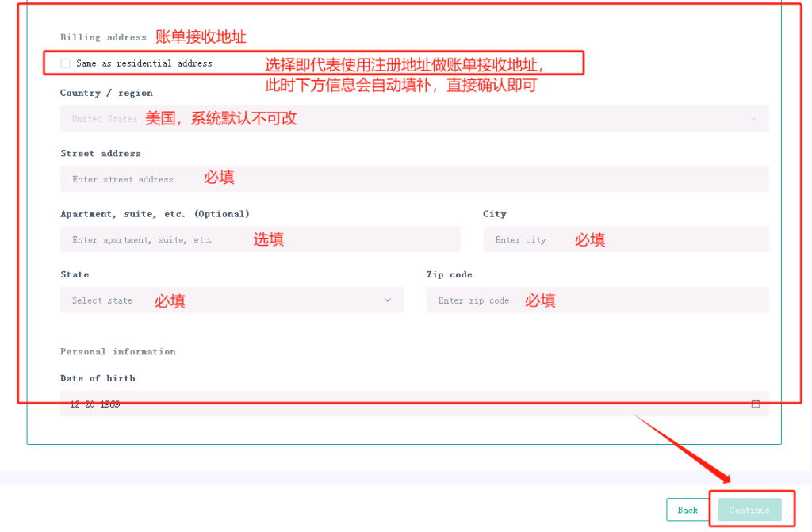Viewport: 812px width, 532px height.
Task: Click the Personal information heading
Action: [x=118, y=352]
